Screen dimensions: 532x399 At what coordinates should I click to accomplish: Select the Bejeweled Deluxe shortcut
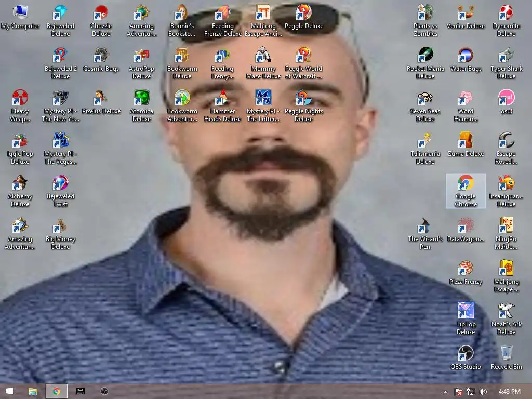point(60,21)
